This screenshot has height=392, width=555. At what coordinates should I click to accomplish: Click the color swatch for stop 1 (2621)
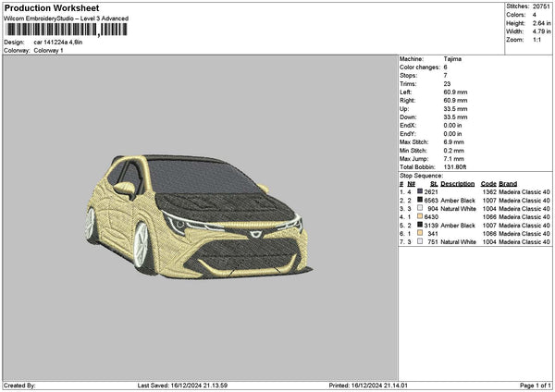point(421,191)
